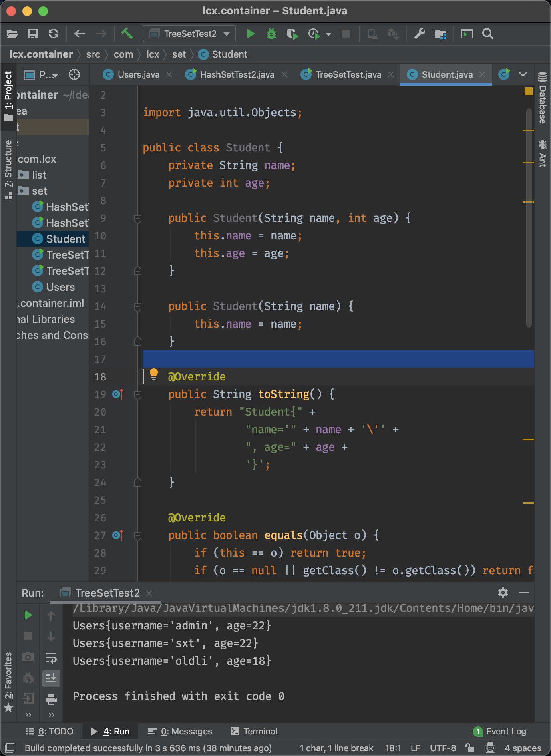
Task: Open the Project view mode dropdown
Action: point(42,75)
